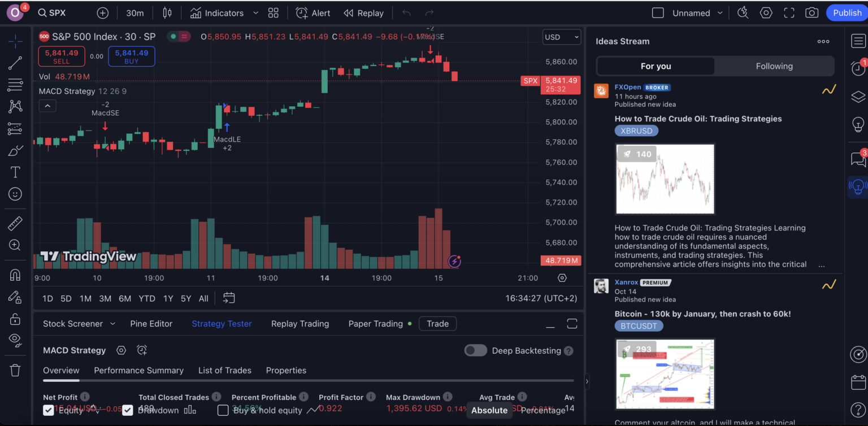Open the USD currency dropdown

pyautogui.click(x=561, y=37)
